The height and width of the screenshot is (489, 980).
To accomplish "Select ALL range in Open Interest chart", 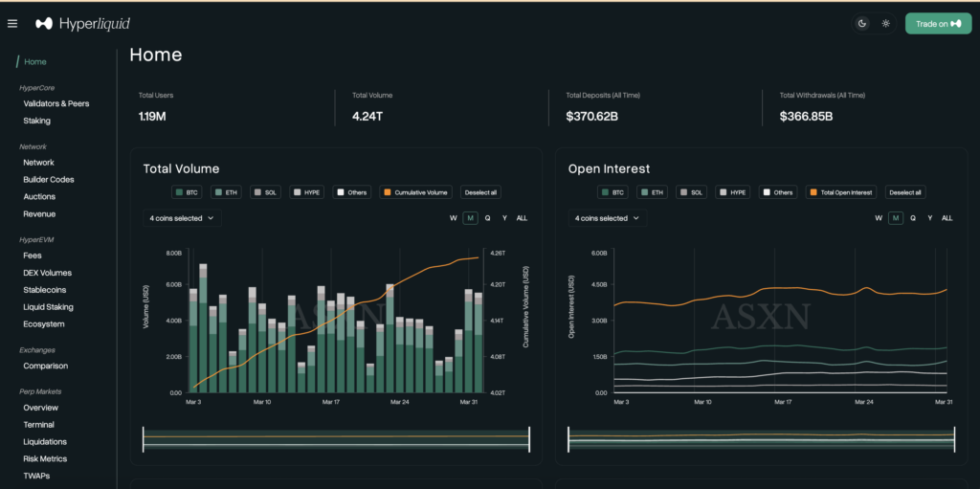I will click(947, 218).
